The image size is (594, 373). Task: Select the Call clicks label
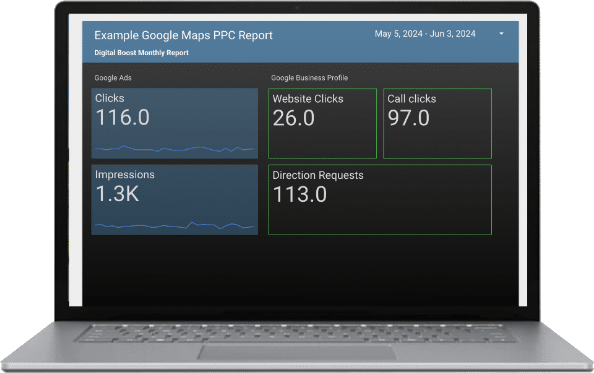pyautogui.click(x=412, y=99)
